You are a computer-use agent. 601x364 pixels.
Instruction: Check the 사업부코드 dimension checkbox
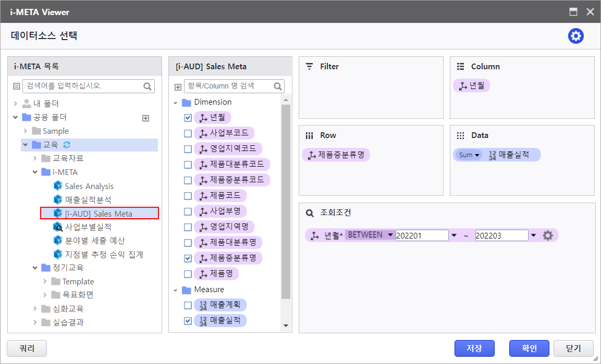pos(188,133)
